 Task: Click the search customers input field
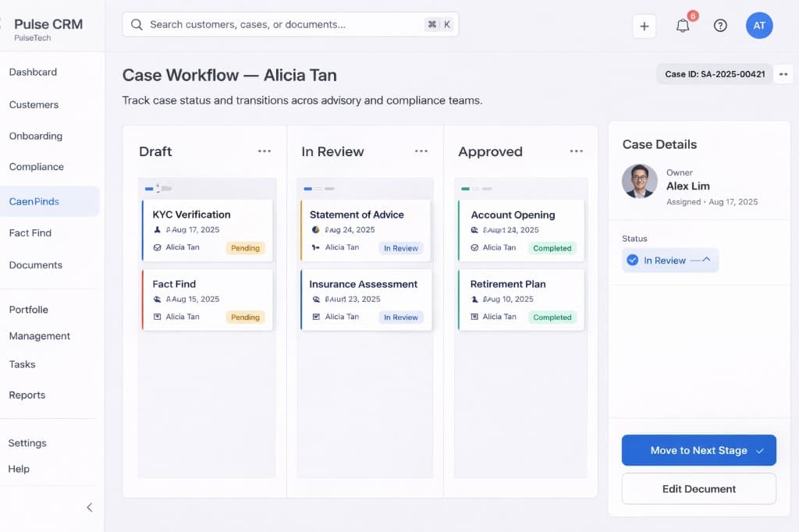(x=289, y=24)
